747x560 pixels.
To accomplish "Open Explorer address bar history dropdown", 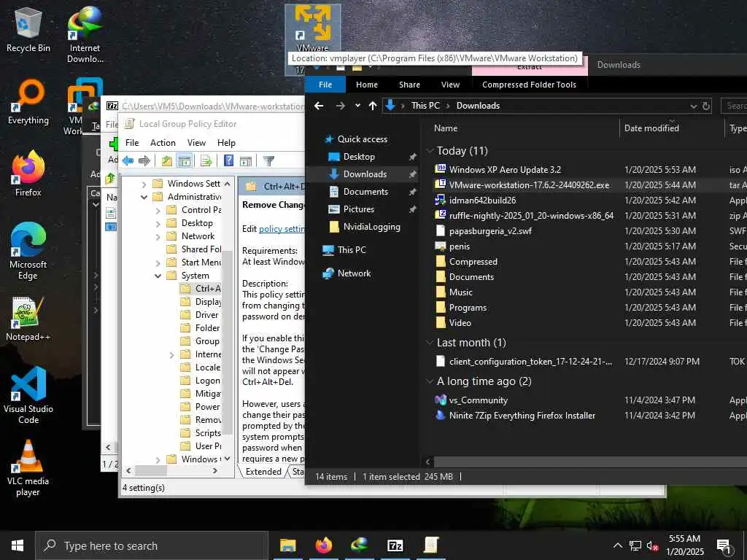I will pos(693,106).
